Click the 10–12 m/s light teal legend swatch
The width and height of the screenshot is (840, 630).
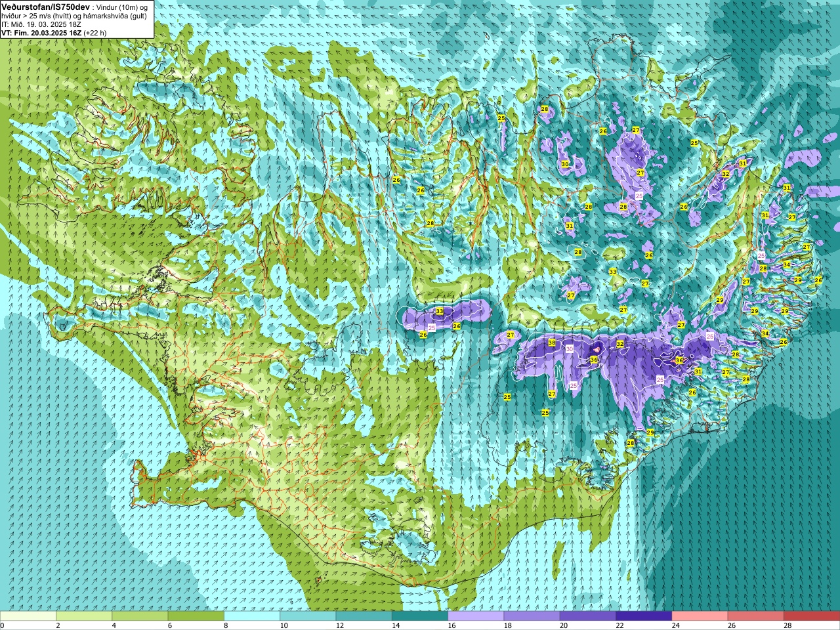308,616
